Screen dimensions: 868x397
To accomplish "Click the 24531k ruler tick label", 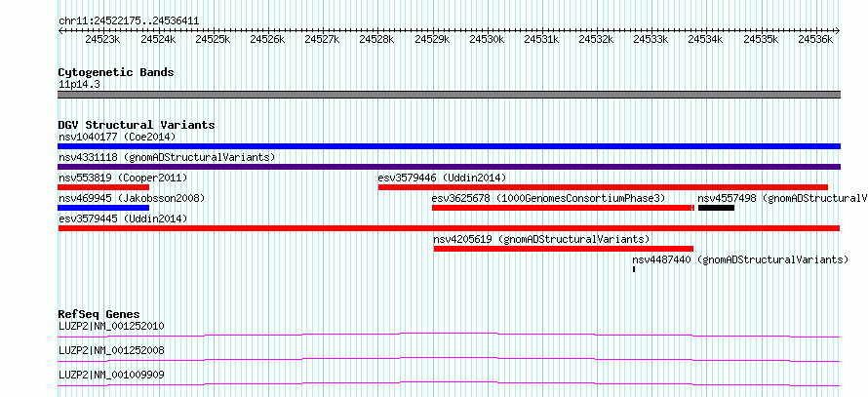I will (541, 39).
